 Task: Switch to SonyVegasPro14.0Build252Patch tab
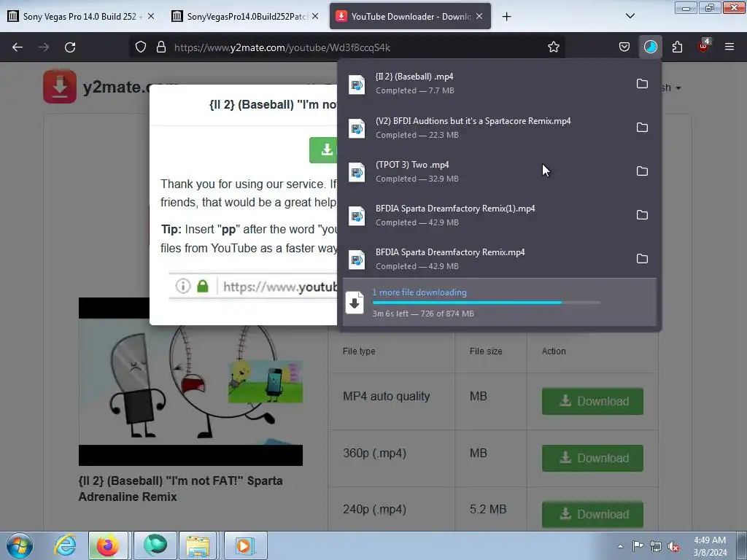point(245,16)
